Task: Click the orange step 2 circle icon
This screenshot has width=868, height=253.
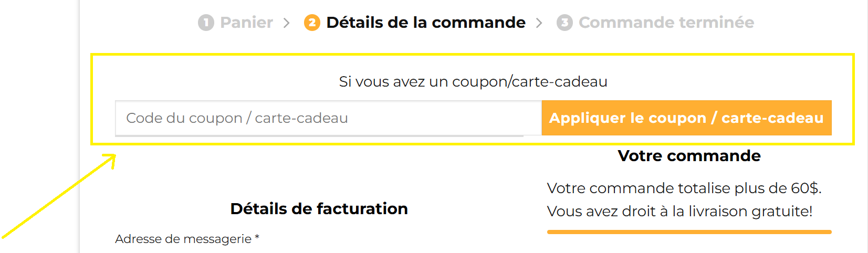Action: click(312, 23)
